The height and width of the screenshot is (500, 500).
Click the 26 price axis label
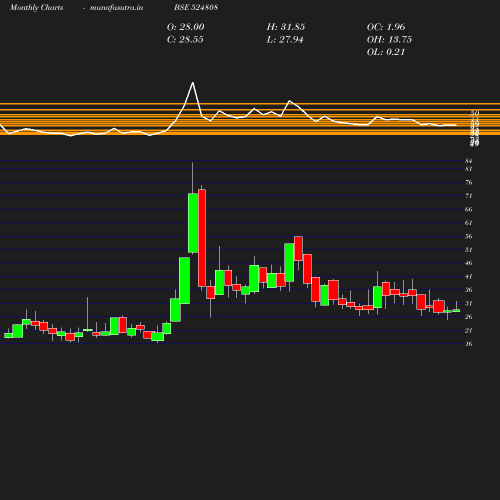click(469, 317)
